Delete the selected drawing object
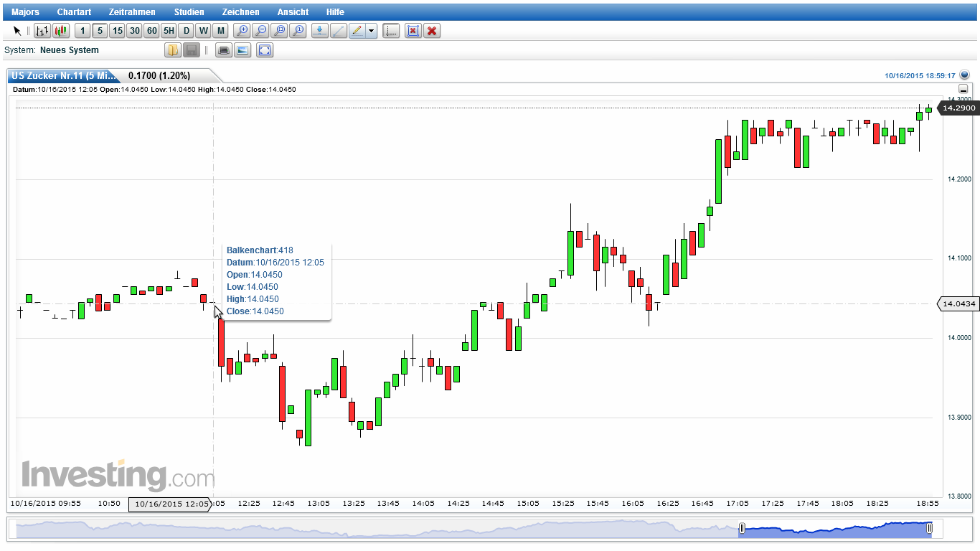Viewport: 980px width, 551px height. [x=413, y=31]
